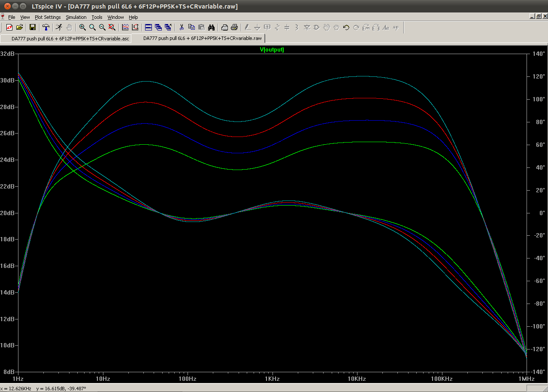The image size is (548, 392).
Task: Click the Aa Text tool icon
Action: (x=386, y=27)
